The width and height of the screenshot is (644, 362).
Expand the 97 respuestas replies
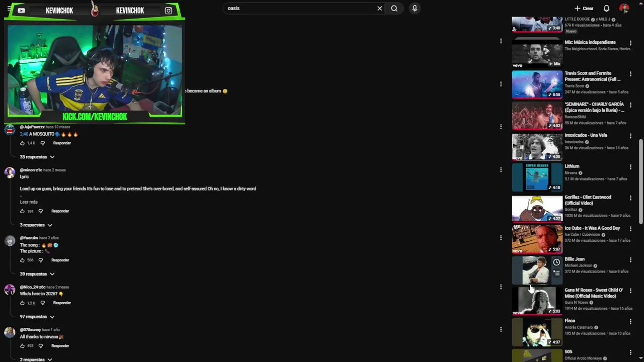point(37,317)
